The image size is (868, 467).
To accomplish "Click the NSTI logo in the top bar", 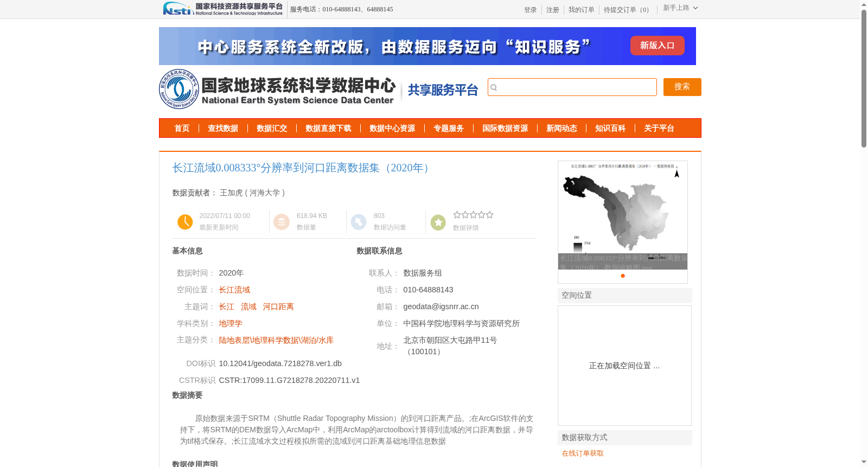I will (x=223, y=9).
